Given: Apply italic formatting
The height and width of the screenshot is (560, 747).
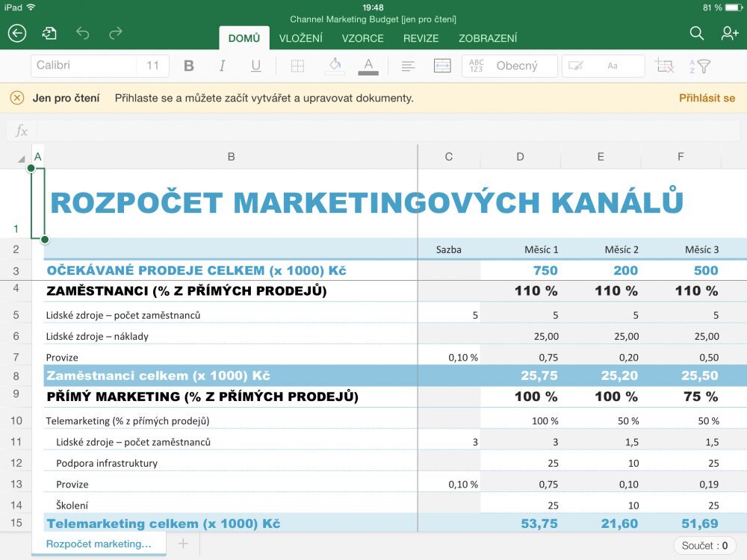Looking at the screenshot, I should [222, 66].
